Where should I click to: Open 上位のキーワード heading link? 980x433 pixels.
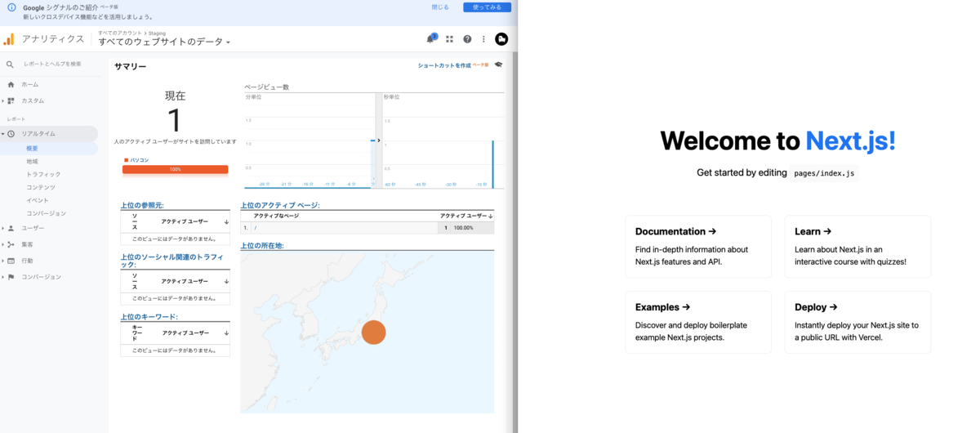pyautogui.click(x=149, y=317)
